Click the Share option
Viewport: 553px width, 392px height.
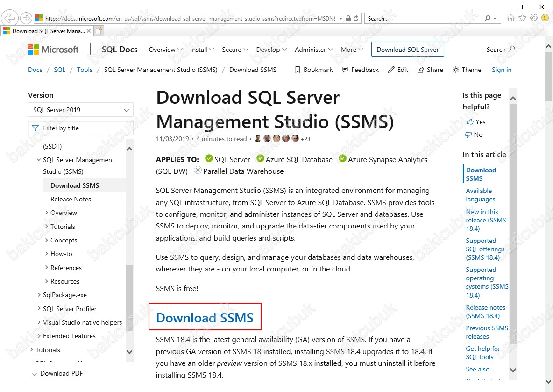coord(430,70)
